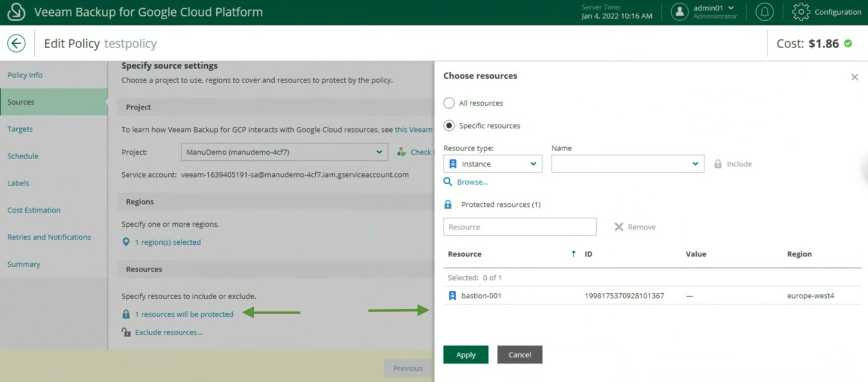Open 1 resources will be protected link

click(x=184, y=314)
